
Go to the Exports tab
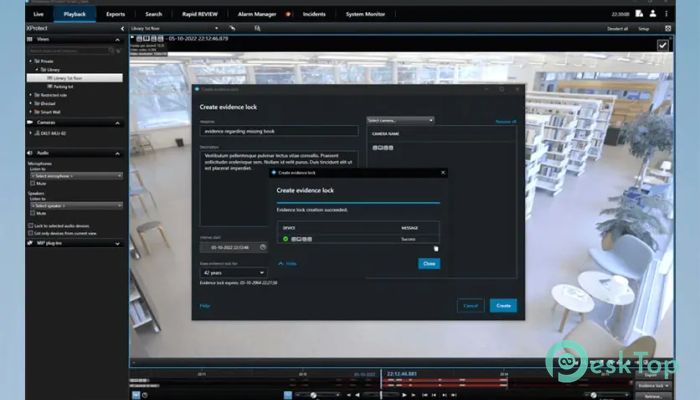(115, 14)
